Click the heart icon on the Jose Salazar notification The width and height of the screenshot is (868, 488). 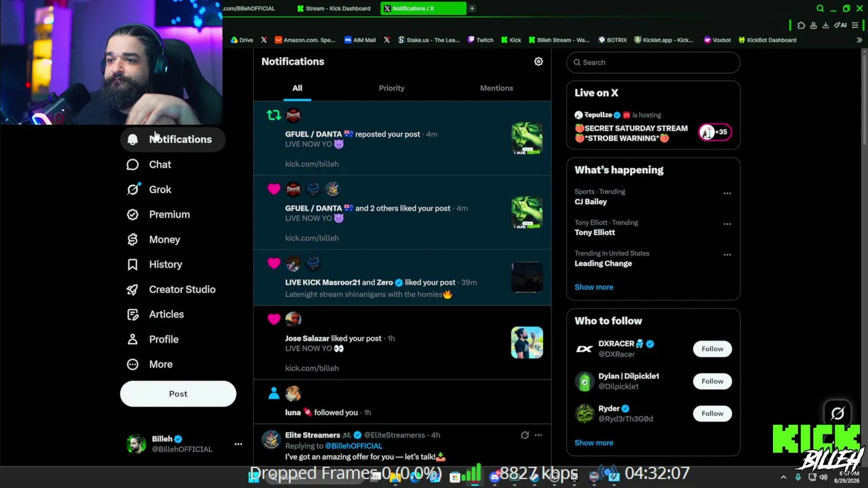(x=273, y=319)
